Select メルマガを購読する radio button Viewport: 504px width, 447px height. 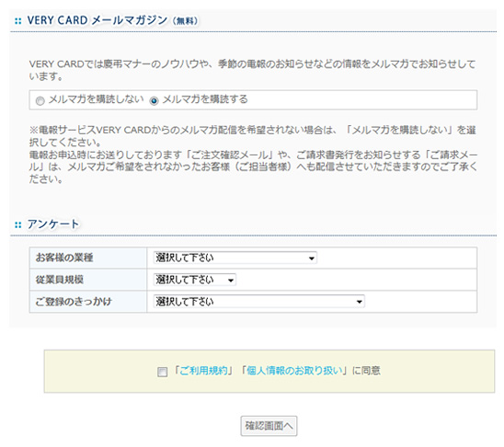[154, 101]
